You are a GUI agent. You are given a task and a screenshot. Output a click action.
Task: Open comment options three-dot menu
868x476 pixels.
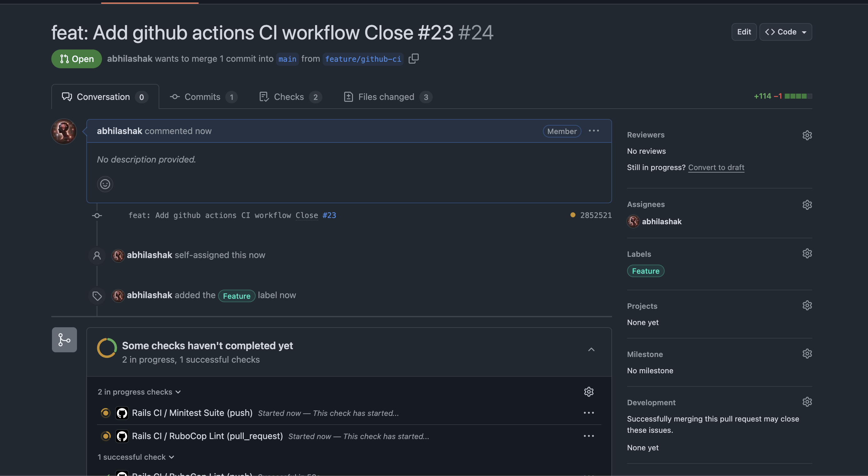coord(593,131)
